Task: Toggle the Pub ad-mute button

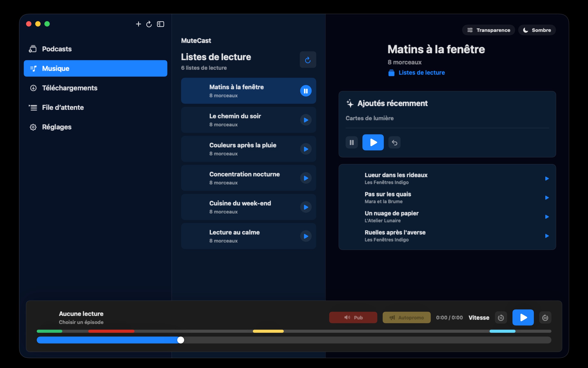Action: click(353, 317)
